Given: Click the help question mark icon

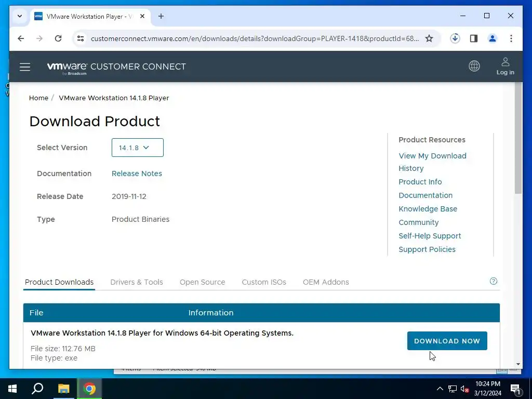Looking at the screenshot, I should (x=494, y=281).
